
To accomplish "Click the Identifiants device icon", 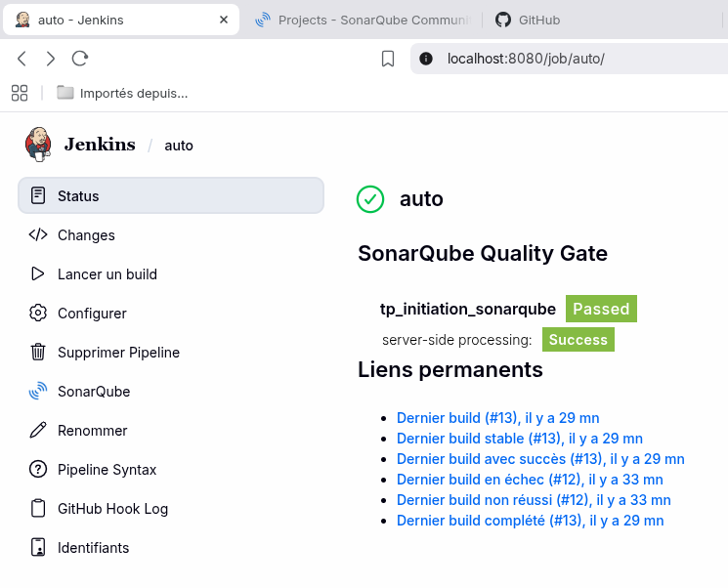I will (x=38, y=547).
